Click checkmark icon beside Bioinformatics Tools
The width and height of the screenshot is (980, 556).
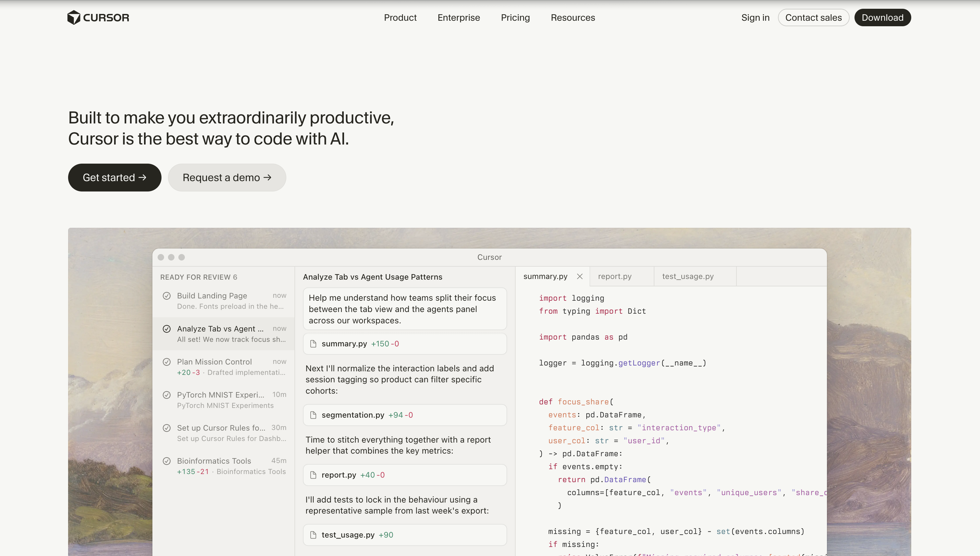point(167,461)
